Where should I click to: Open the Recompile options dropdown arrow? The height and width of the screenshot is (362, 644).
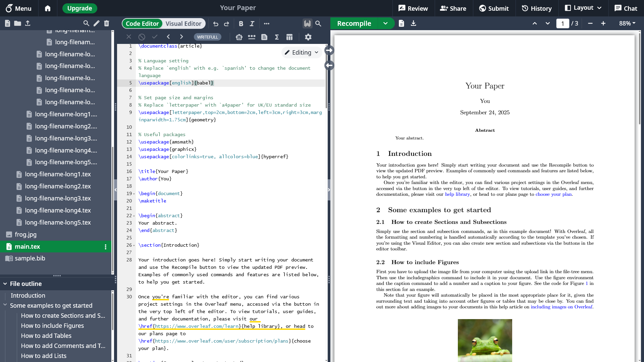[x=385, y=23]
